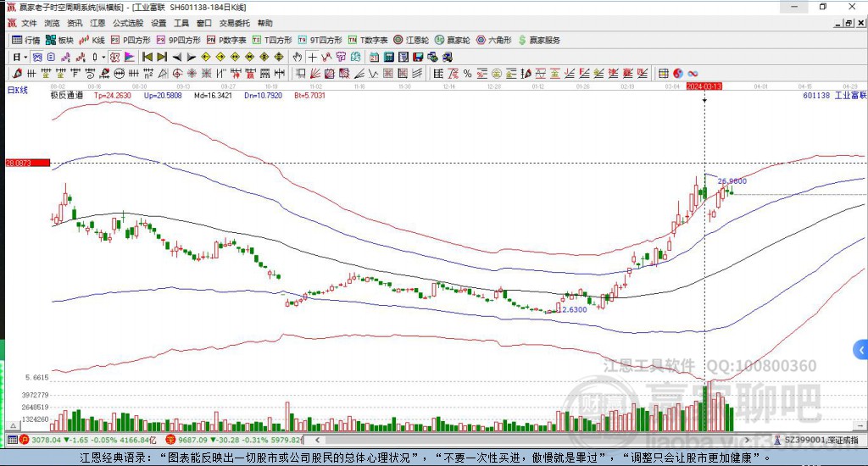Click the red pen drawing icon
Image resolution: width=868 pixels, height=466 pixels.
pyautogui.click(x=17, y=73)
